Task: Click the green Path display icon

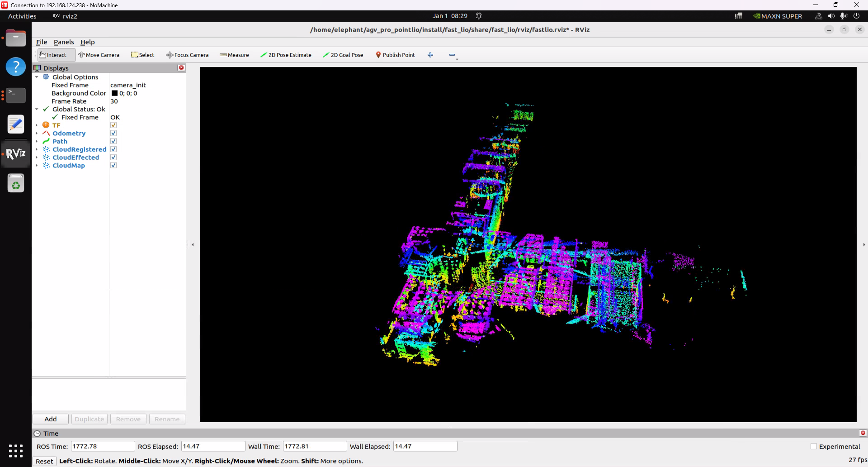Action: tap(46, 141)
